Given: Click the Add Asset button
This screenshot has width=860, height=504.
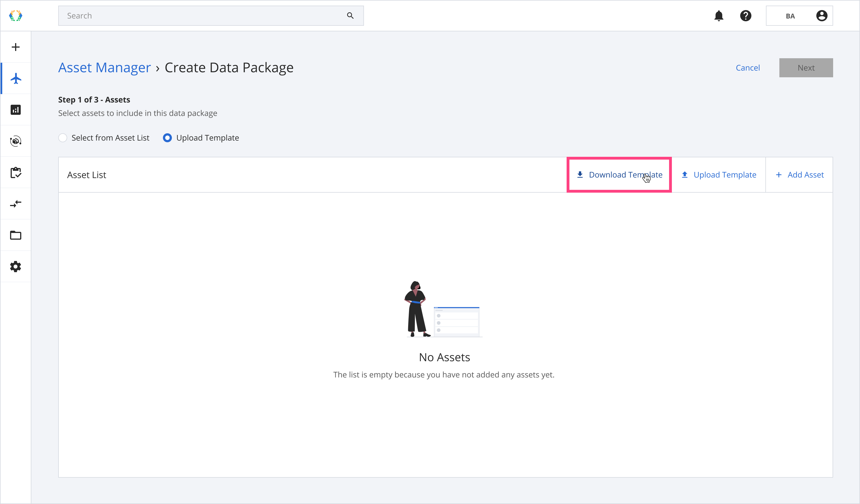Looking at the screenshot, I should [799, 175].
